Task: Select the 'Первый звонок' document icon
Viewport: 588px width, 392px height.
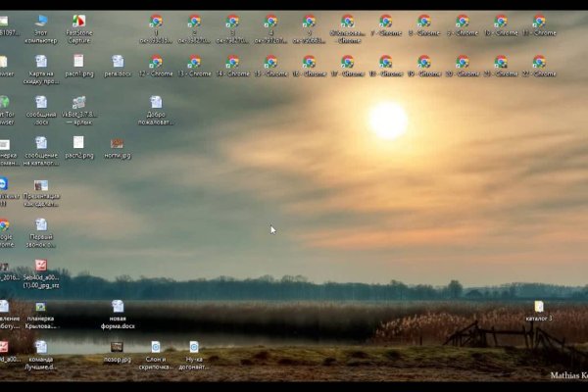Action: pos(41,224)
